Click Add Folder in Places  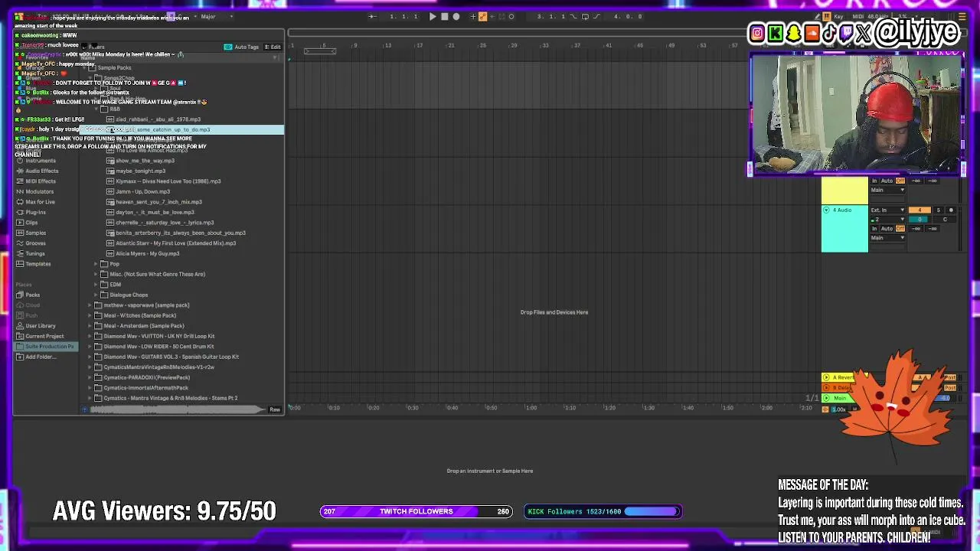[x=41, y=357]
